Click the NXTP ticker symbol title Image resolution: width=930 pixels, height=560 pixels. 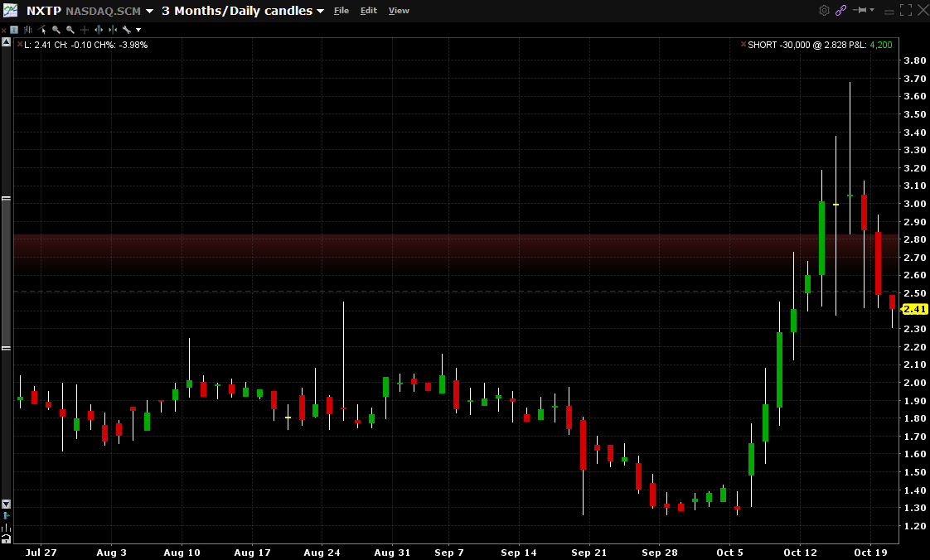click(x=43, y=11)
